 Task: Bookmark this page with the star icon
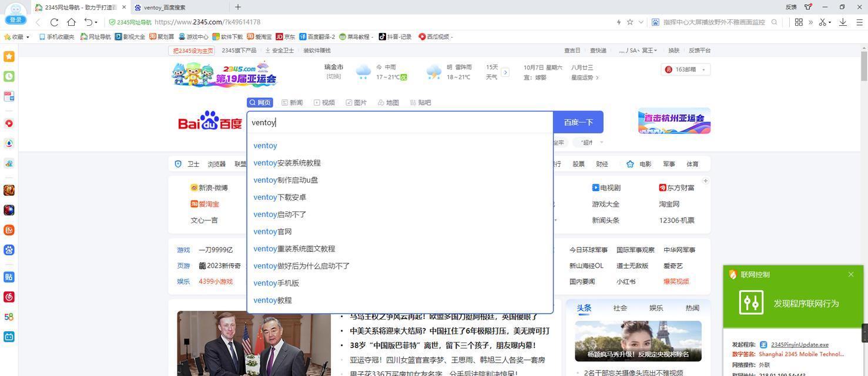[x=630, y=22]
